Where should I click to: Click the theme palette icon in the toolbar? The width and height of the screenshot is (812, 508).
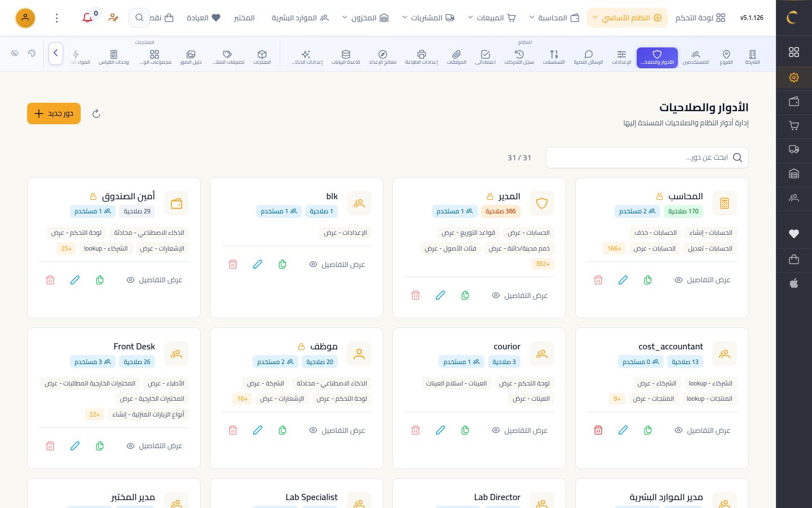(32, 54)
